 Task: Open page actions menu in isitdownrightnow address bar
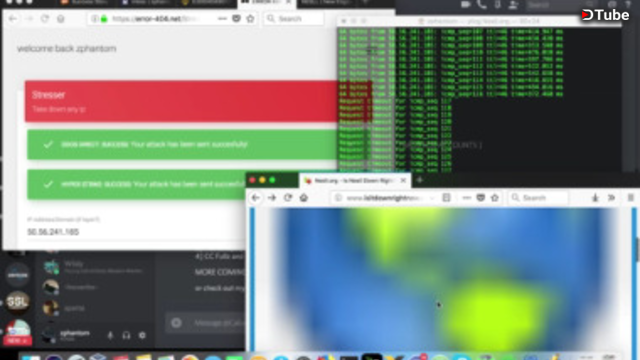pos(466,198)
